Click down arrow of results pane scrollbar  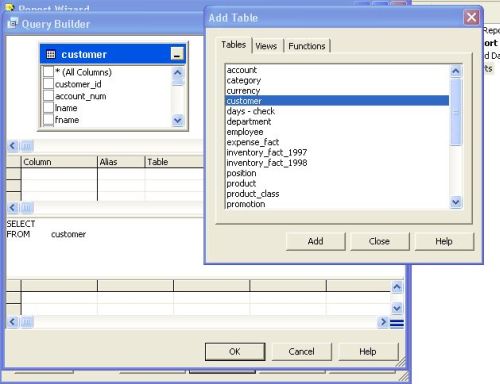point(397,308)
